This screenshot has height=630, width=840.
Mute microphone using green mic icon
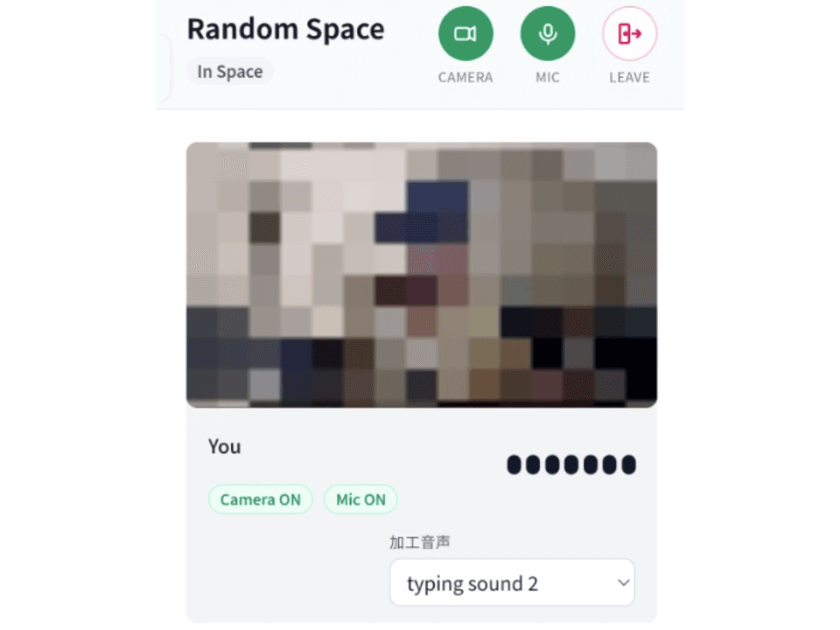point(548,34)
